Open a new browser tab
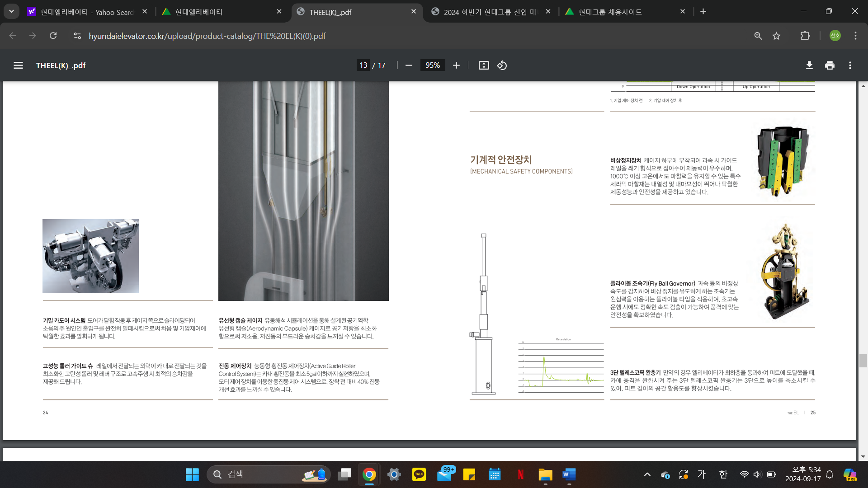868x488 pixels. click(x=703, y=12)
